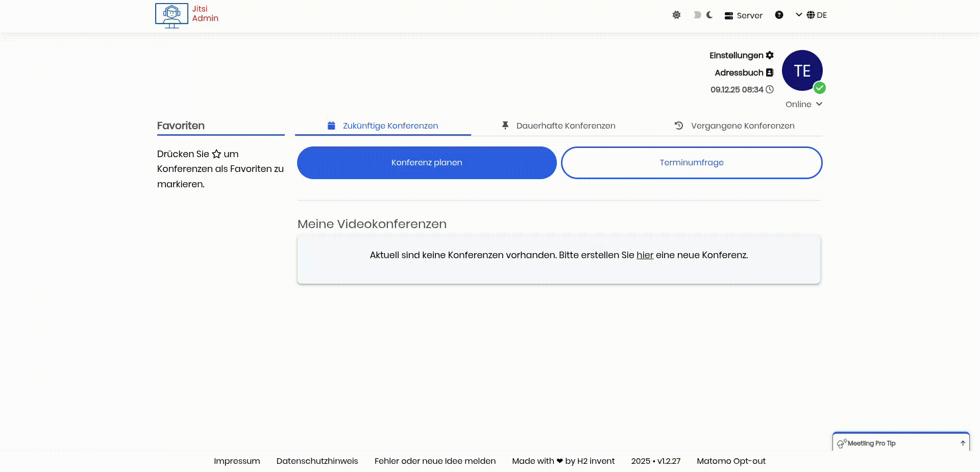
Task: Switch to the Dauerhafte Konferenzen tab
Action: [566, 126]
